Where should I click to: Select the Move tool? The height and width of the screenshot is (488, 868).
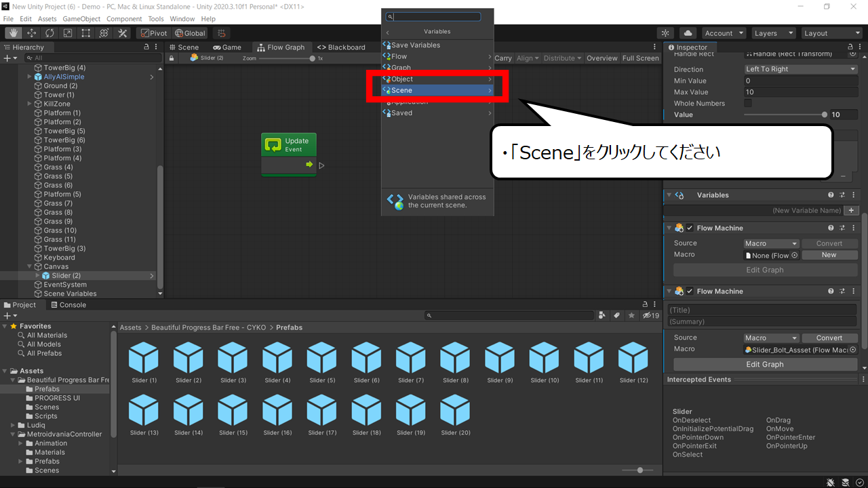pos(32,33)
